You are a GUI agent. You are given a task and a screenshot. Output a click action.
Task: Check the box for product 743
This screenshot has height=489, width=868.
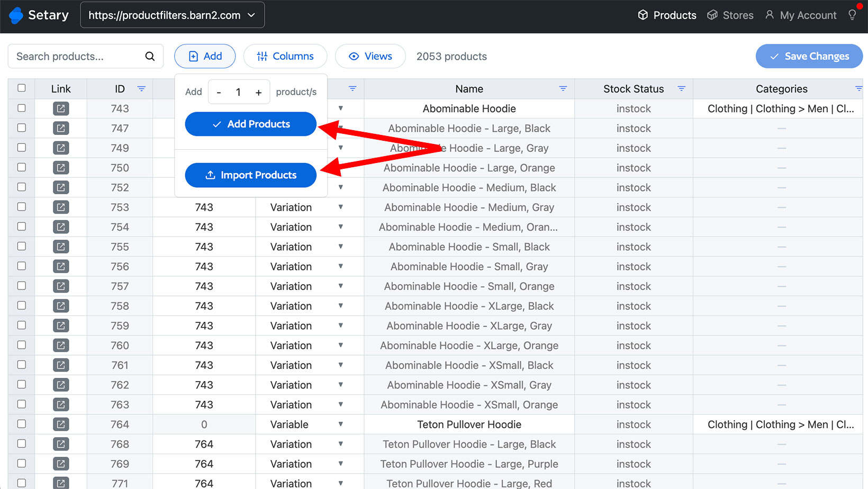point(22,108)
